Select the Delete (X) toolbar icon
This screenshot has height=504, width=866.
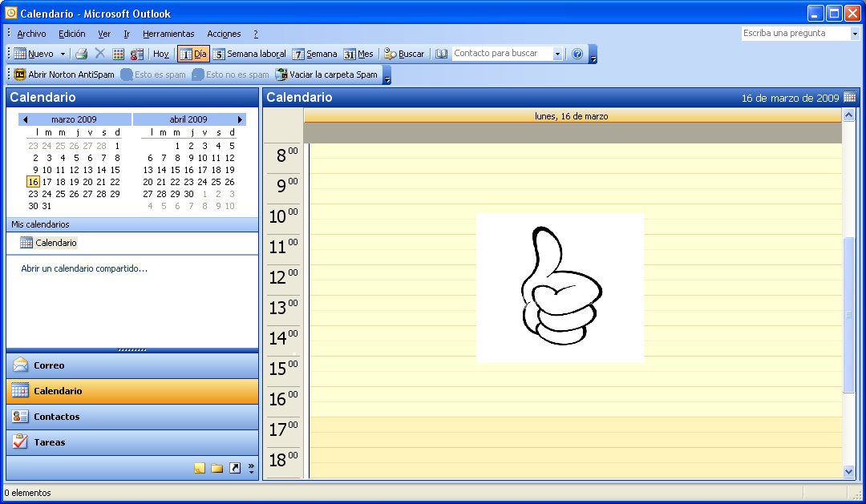tap(98, 53)
